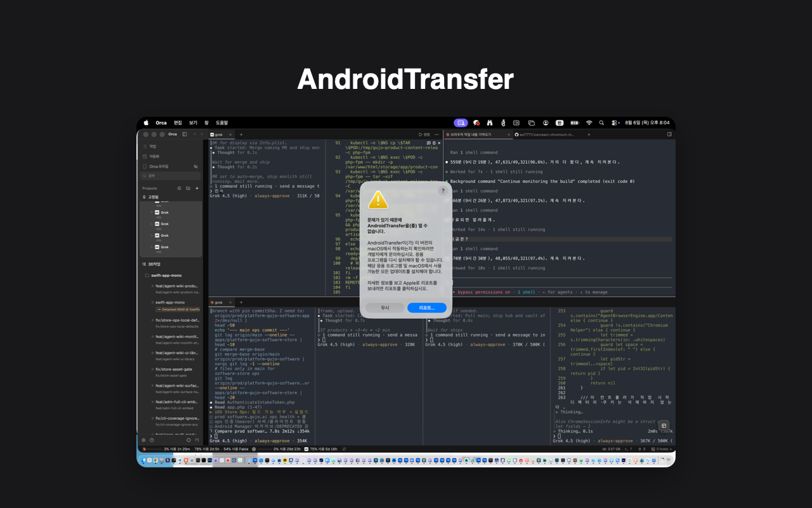This screenshot has height=508, width=812.
Task: Open Spotlight search in the menu bar
Action: (x=601, y=123)
